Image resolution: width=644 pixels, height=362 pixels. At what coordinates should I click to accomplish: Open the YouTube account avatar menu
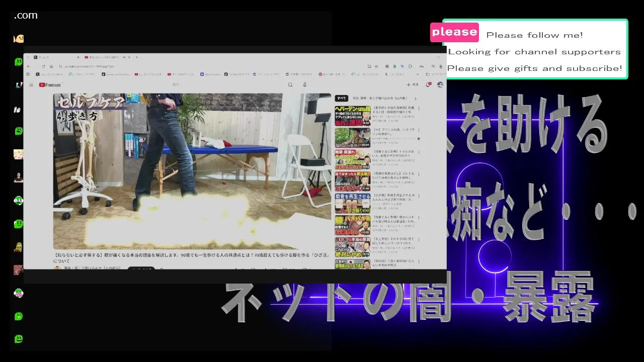tap(440, 84)
